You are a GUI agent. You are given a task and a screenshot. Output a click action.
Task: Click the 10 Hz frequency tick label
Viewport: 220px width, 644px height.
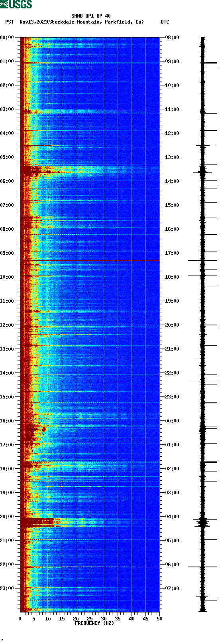pos(48,619)
